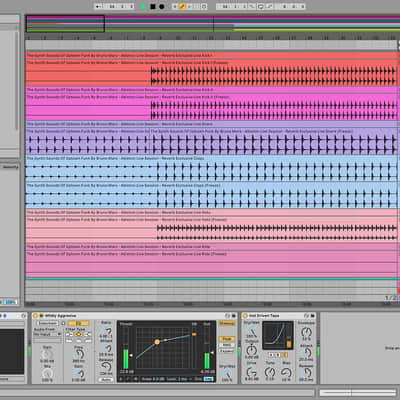This screenshot has height=400, width=400.
Task: Click the Dynamic Tube transfer curve display
Action: (278, 335)
